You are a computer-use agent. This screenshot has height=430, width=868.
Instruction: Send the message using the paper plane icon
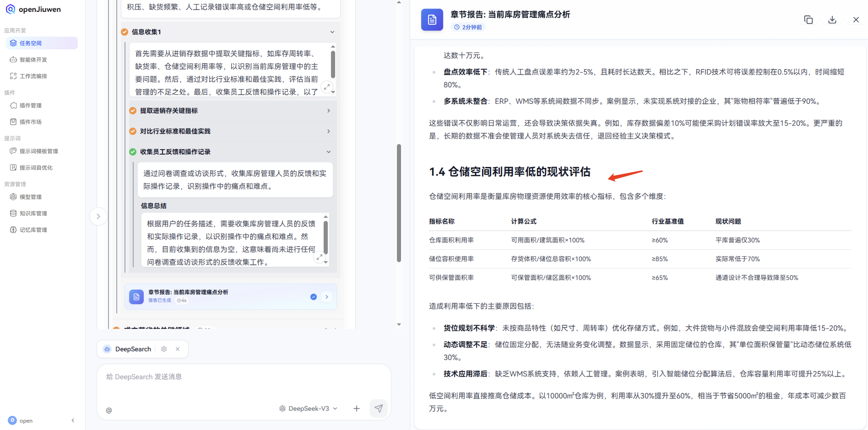[378, 408]
